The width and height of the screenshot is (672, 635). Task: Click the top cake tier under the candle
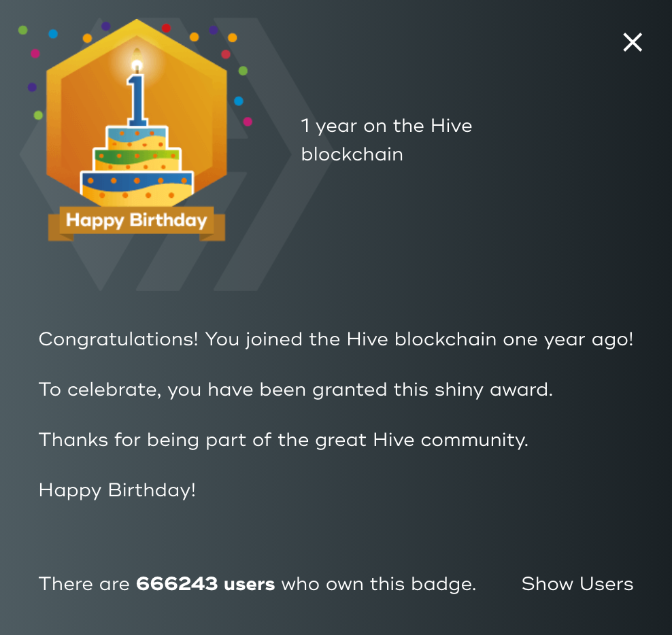pos(137,137)
